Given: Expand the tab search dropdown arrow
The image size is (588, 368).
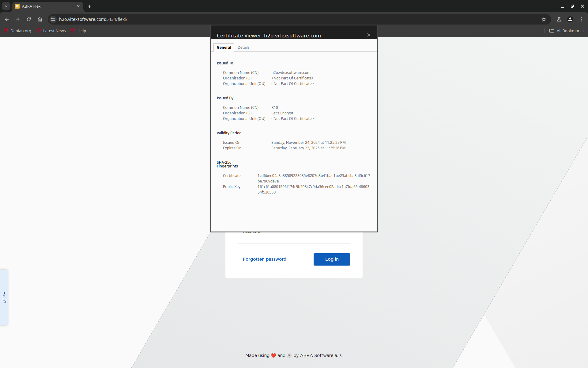Looking at the screenshot, I should pos(6,6).
